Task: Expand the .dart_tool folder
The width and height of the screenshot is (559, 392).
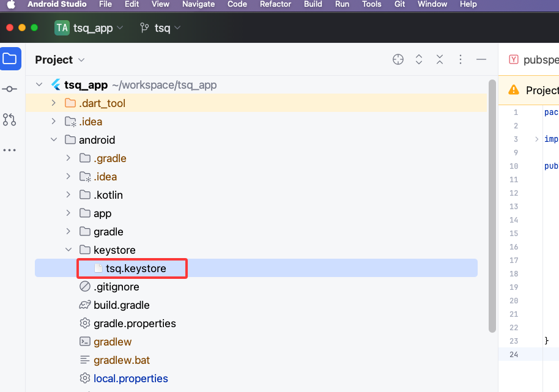Action: [54, 103]
